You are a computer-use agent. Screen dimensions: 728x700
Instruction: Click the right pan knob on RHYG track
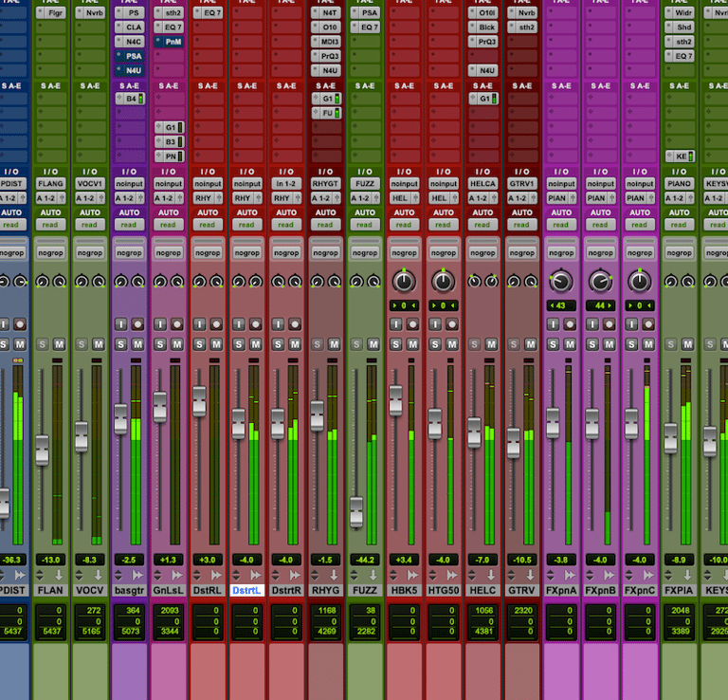coord(335,282)
